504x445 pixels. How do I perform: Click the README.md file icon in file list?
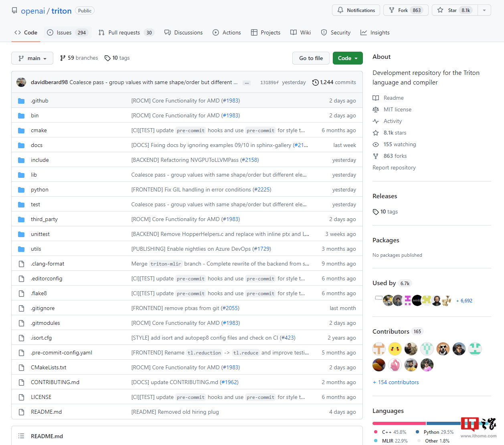pyautogui.click(x=21, y=412)
